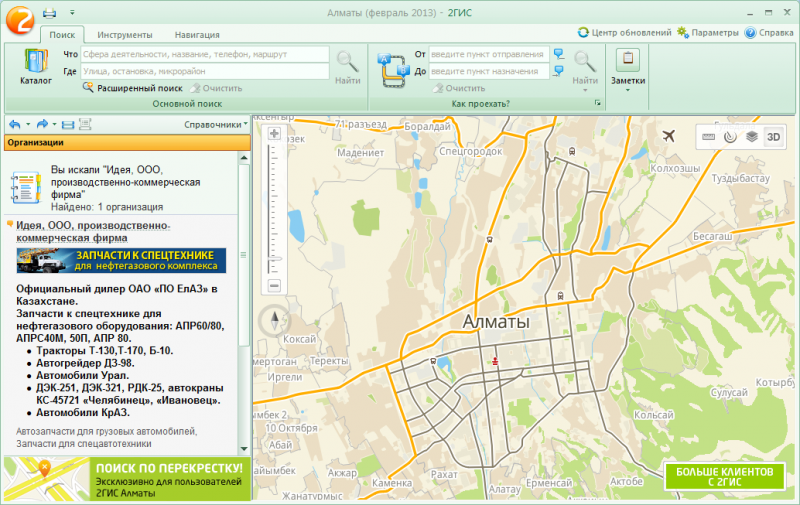Viewport: 800px width, 505px height.
Task: Open quick access toolbar dropdown arrow
Action: [72, 12]
